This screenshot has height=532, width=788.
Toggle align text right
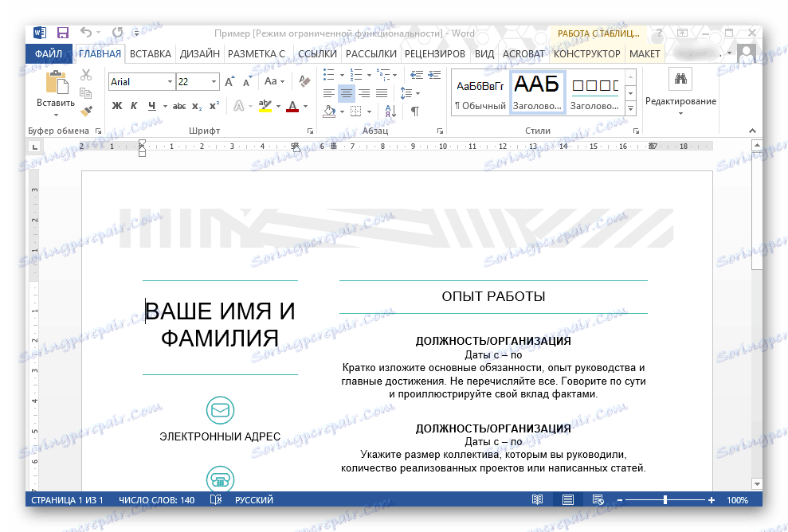coord(364,93)
